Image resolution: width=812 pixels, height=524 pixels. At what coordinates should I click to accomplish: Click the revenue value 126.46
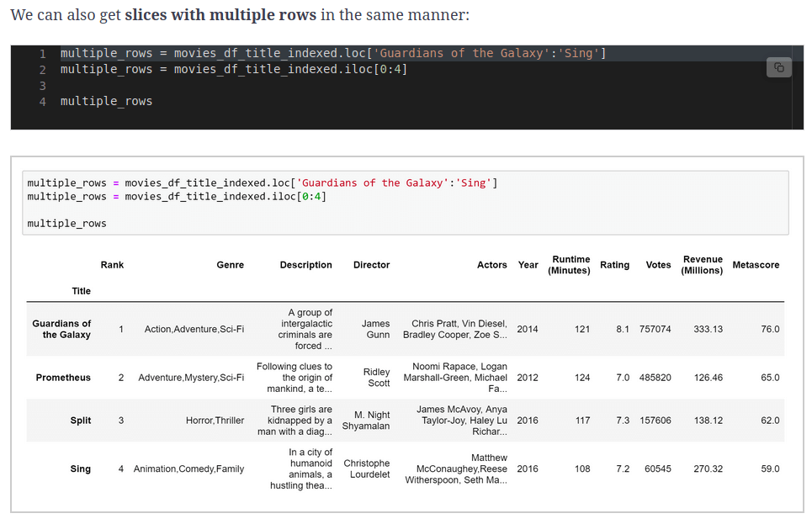point(708,378)
